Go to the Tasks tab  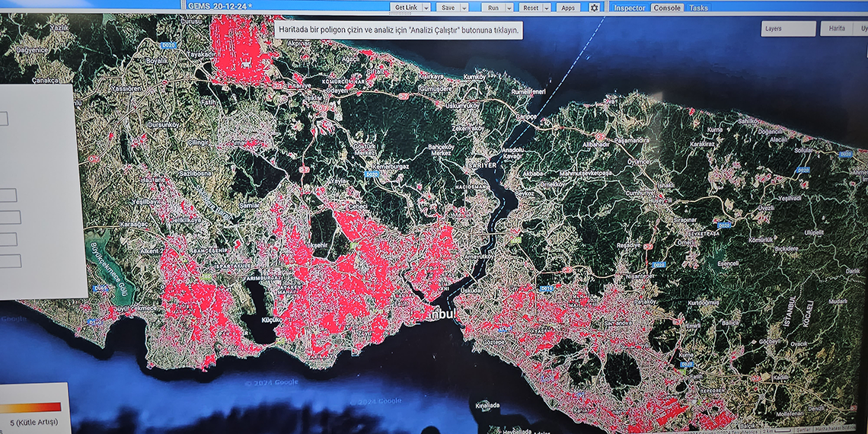pos(698,8)
